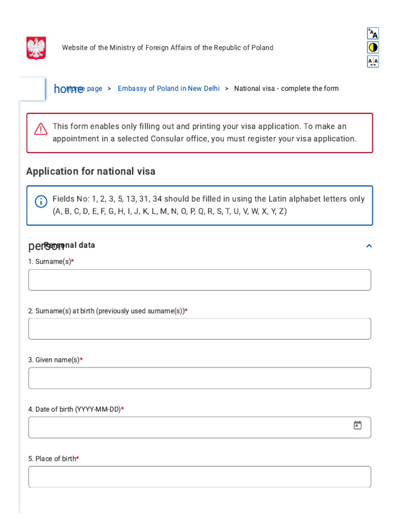Click the Surname(s) input field
The image size is (399, 532).
point(199,280)
